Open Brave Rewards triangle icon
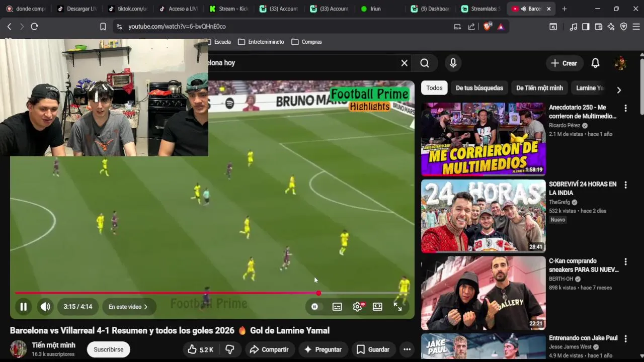This screenshot has width=644, height=362. (501, 27)
